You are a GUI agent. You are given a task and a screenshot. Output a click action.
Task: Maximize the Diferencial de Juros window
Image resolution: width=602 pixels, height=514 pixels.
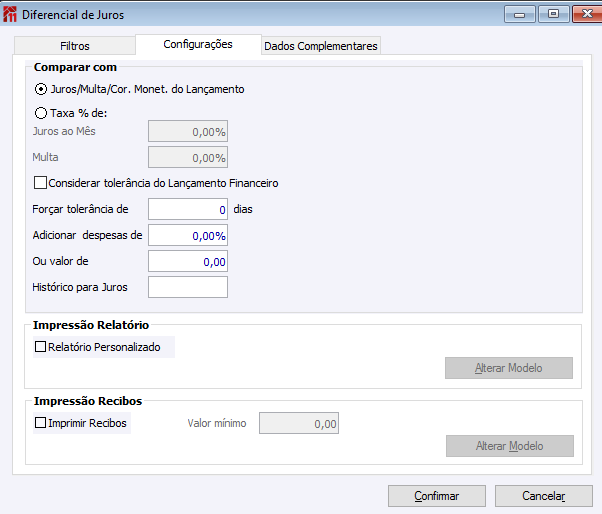pos(553,14)
